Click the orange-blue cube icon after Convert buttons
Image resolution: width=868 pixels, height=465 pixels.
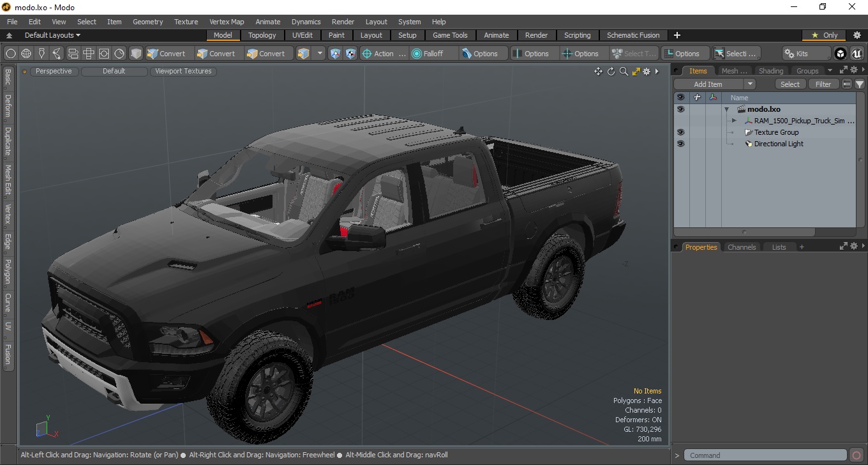click(x=304, y=54)
